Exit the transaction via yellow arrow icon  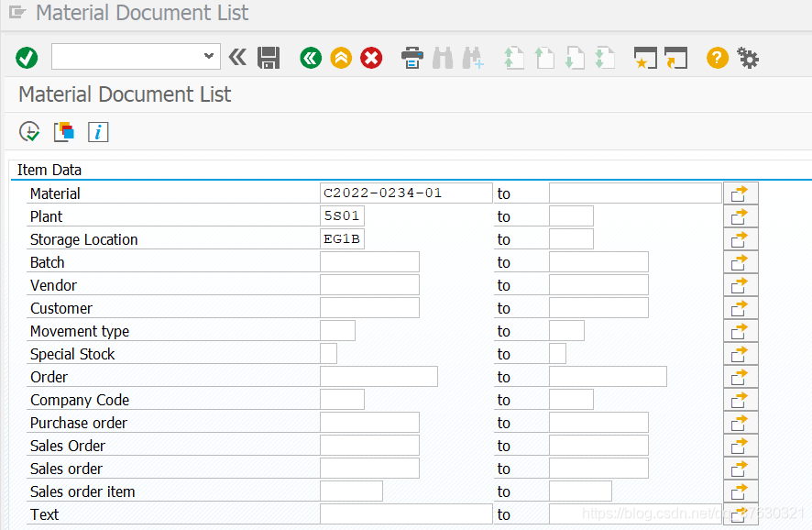(341, 58)
